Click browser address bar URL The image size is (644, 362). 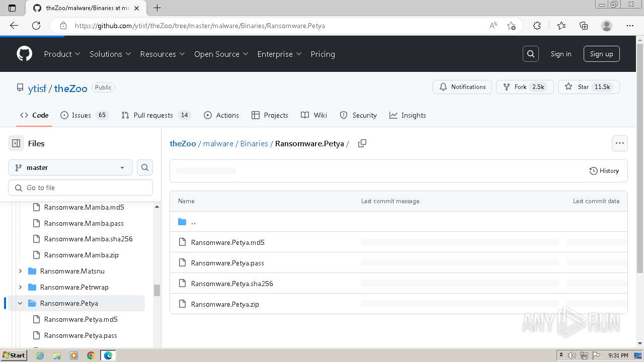pyautogui.click(x=200, y=26)
